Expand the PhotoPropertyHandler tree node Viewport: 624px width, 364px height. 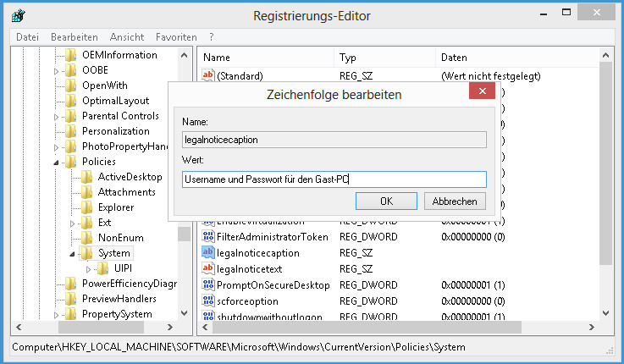tap(56, 147)
